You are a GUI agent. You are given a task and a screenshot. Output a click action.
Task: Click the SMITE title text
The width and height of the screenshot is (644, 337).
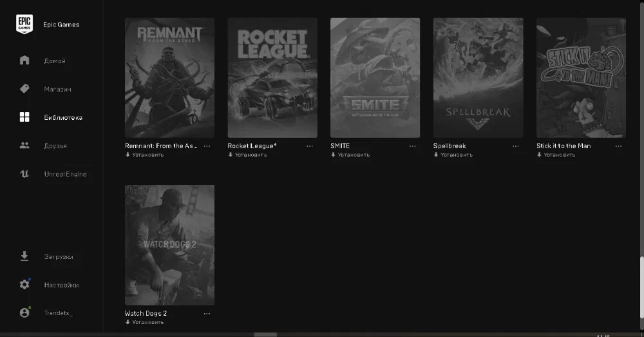(x=340, y=146)
